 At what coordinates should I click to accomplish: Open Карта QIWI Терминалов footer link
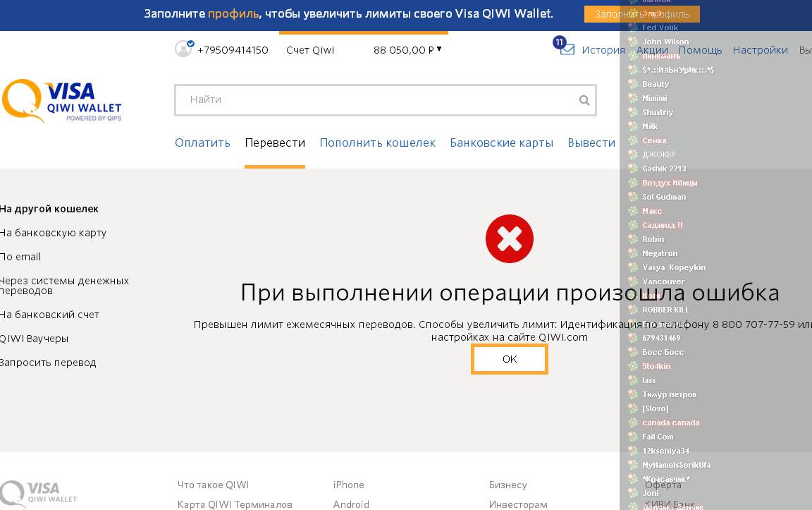click(x=235, y=504)
